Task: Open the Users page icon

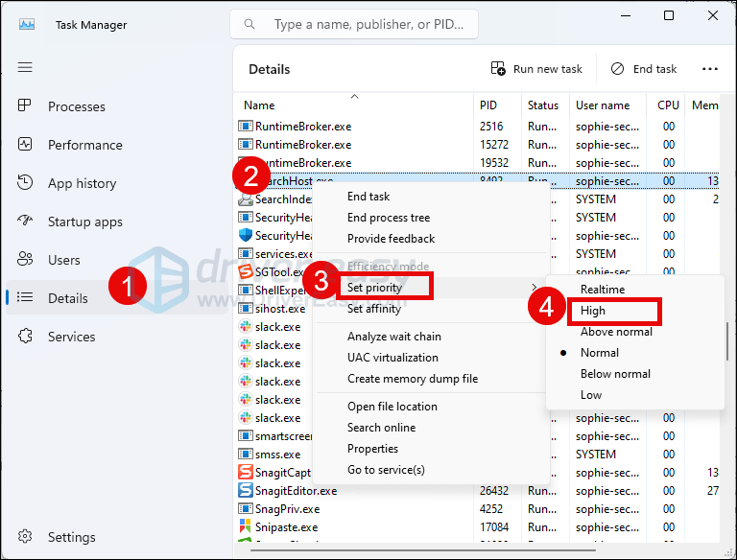Action: coord(26,260)
